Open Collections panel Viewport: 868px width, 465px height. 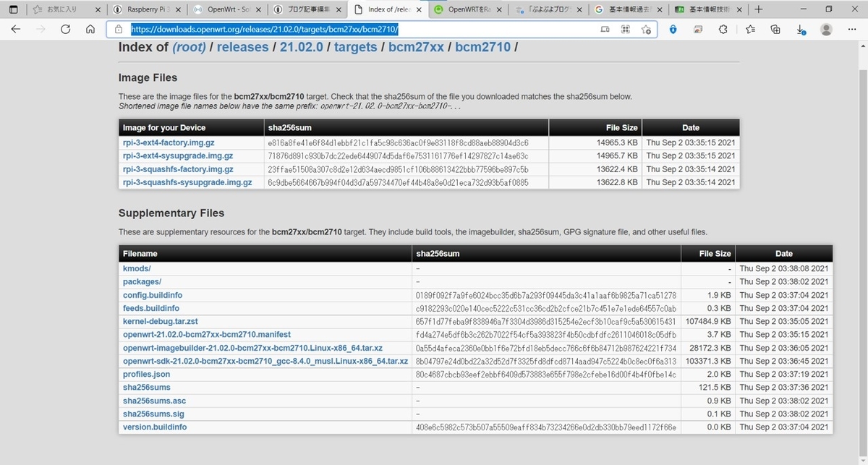(x=775, y=30)
